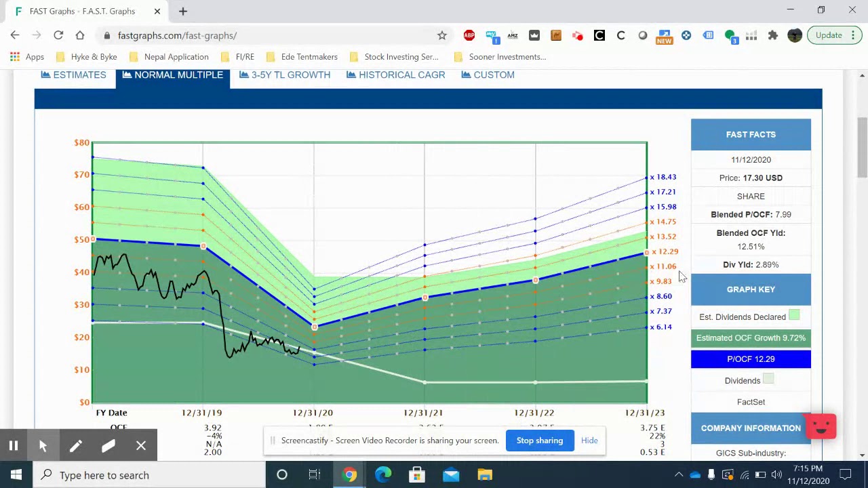Viewport: 868px width, 488px height.
Task: Click the FAST FACTS panel header
Action: tap(751, 134)
